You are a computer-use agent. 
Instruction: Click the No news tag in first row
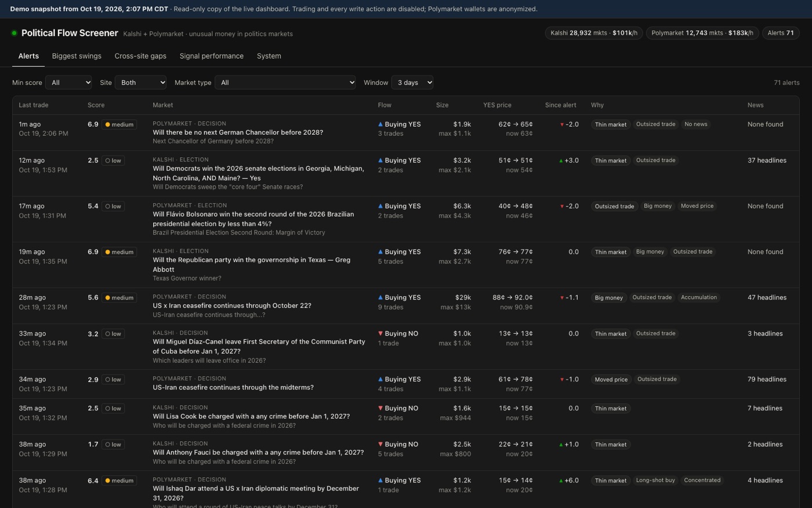click(696, 124)
